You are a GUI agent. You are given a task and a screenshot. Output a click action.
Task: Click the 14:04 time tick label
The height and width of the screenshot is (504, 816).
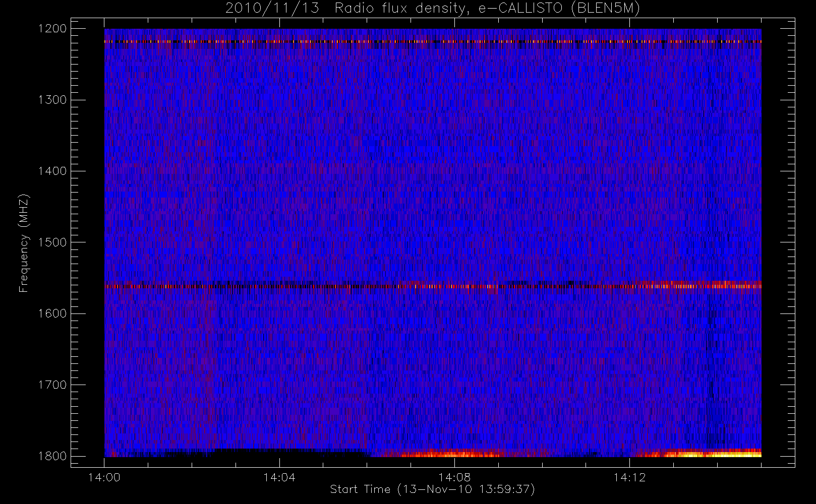pos(279,477)
